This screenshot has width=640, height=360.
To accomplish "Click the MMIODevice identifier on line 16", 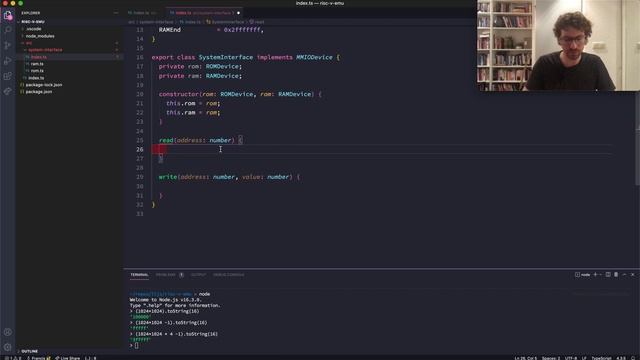I will [x=314, y=57].
